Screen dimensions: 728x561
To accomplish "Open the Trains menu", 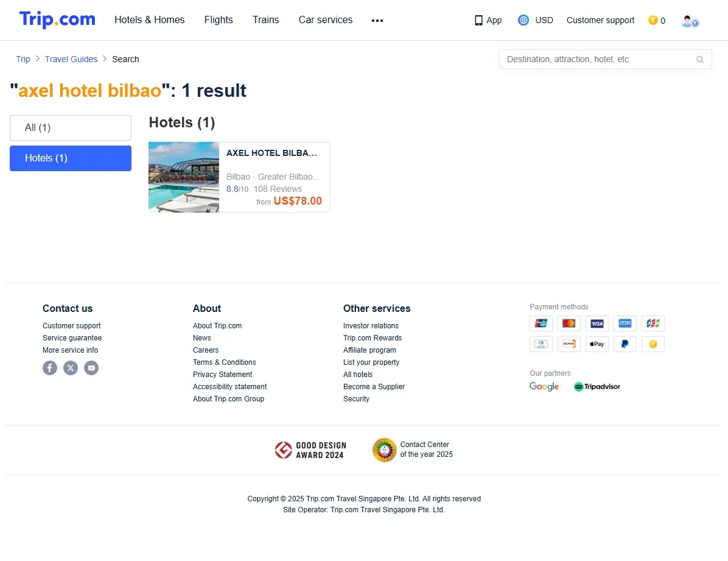I will tap(265, 20).
